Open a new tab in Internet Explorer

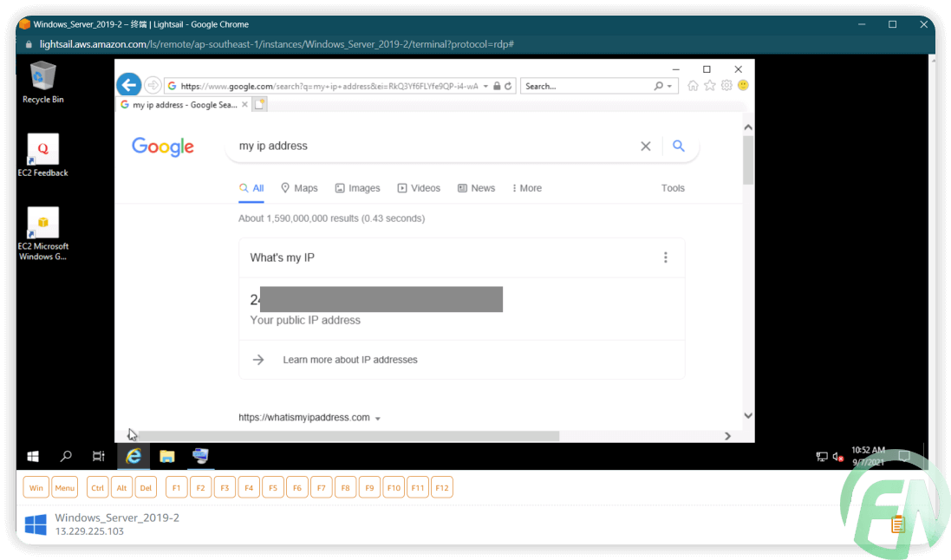[x=259, y=104]
